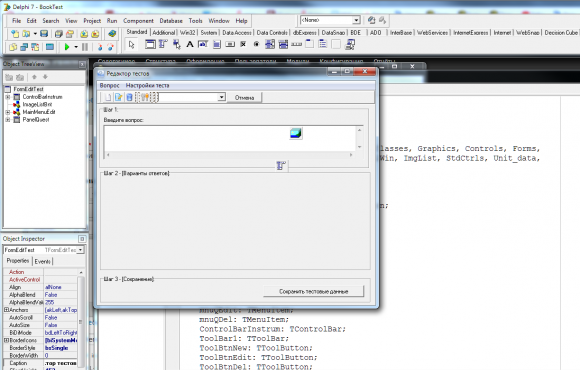Select the Label component (A icon)
Screen dimensions: 580x370
tap(190, 45)
